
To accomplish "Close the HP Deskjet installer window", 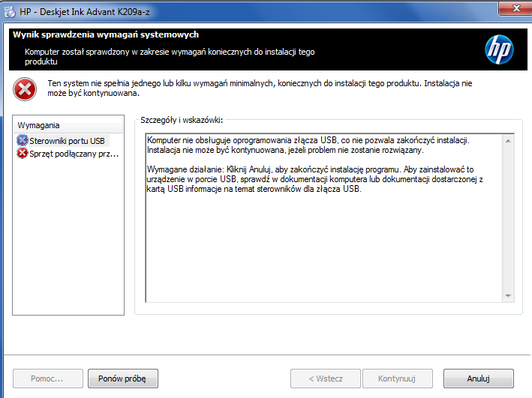I will tap(515, 8).
